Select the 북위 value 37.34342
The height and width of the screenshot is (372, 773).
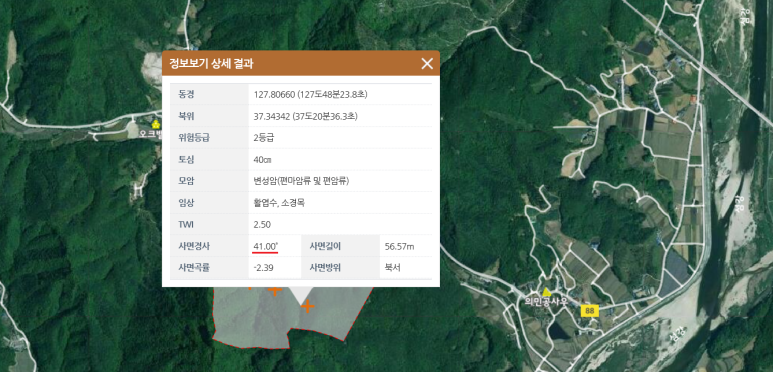[x=306, y=116]
